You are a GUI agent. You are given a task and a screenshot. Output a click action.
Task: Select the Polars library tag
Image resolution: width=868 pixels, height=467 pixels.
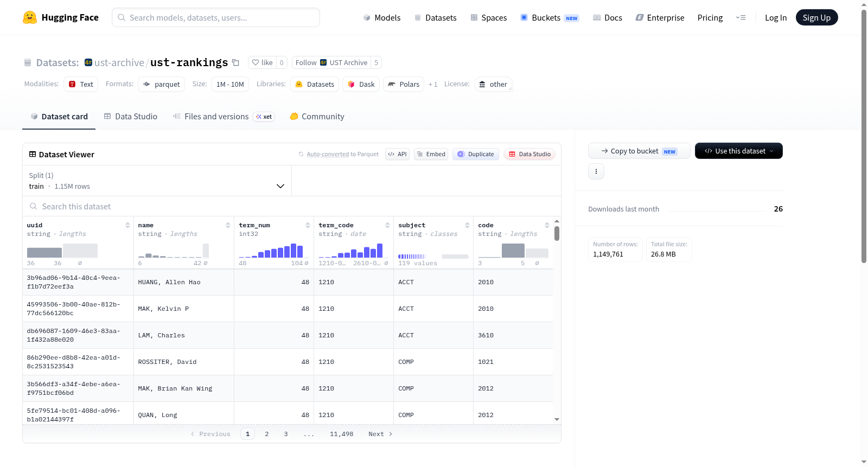[x=404, y=84]
